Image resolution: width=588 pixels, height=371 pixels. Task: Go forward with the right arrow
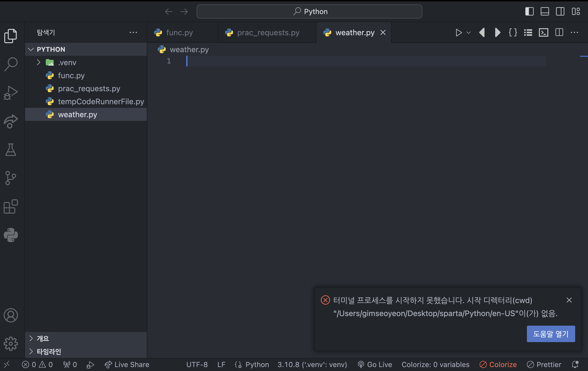click(x=184, y=11)
